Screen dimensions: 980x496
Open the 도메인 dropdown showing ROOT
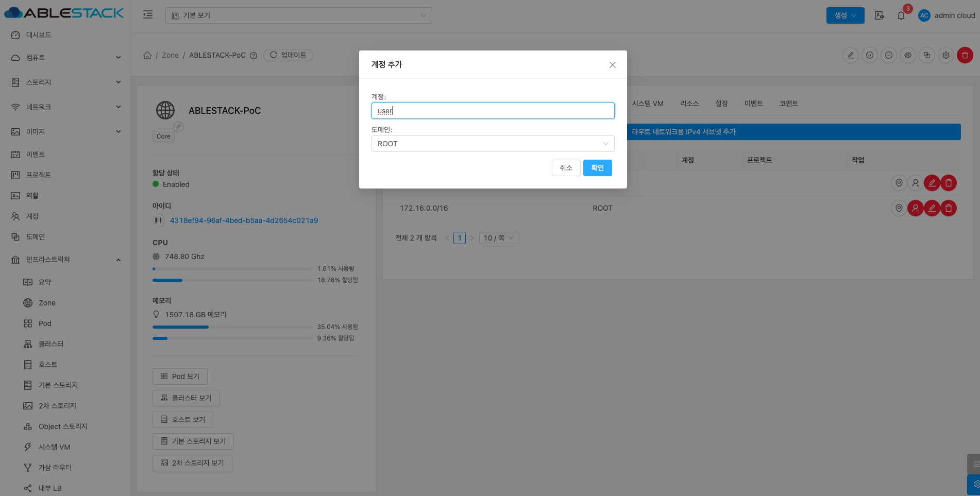click(x=492, y=144)
